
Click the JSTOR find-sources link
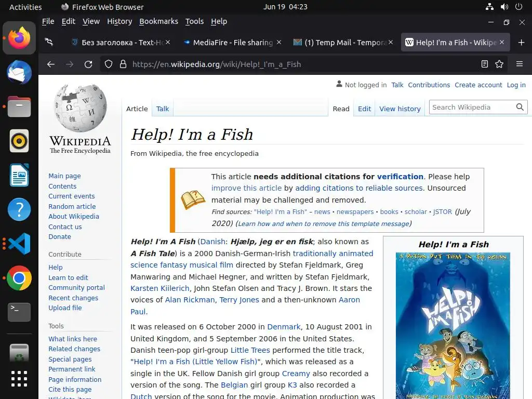click(443, 212)
